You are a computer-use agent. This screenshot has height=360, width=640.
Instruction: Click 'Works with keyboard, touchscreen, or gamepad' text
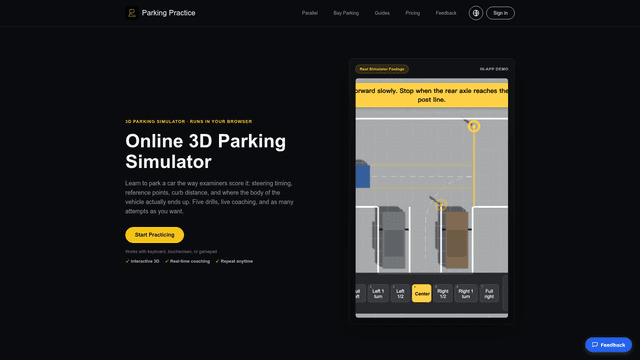pyautogui.click(x=171, y=252)
